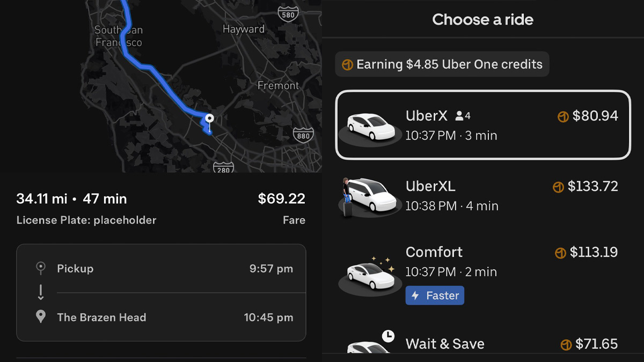Click the Wait & Save clock icon
This screenshot has height=362, width=644.
click(x=387, y=336)
